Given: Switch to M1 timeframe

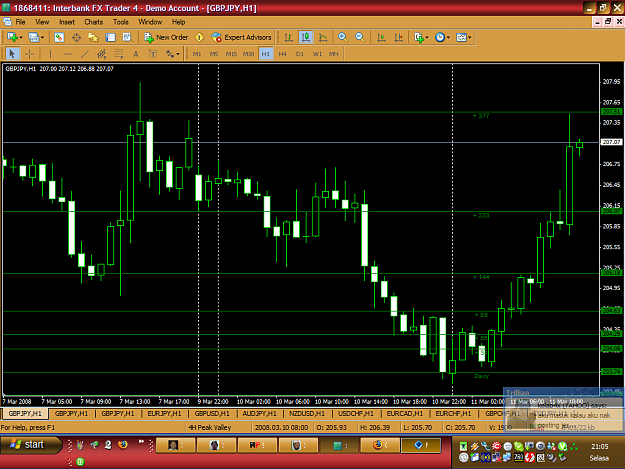Looking at the screenshot, I should [x=197, y=54].
